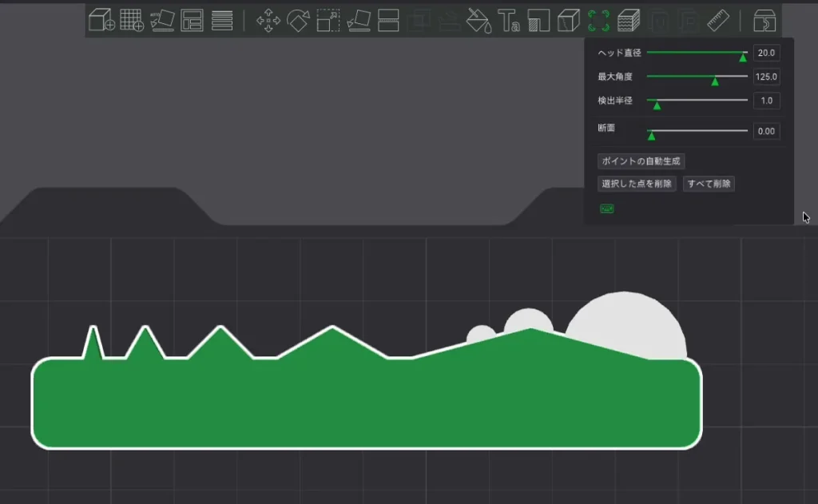The image size is (818, 504).
Task: Click the 断面 slider handle
Action: coord(652,136)
